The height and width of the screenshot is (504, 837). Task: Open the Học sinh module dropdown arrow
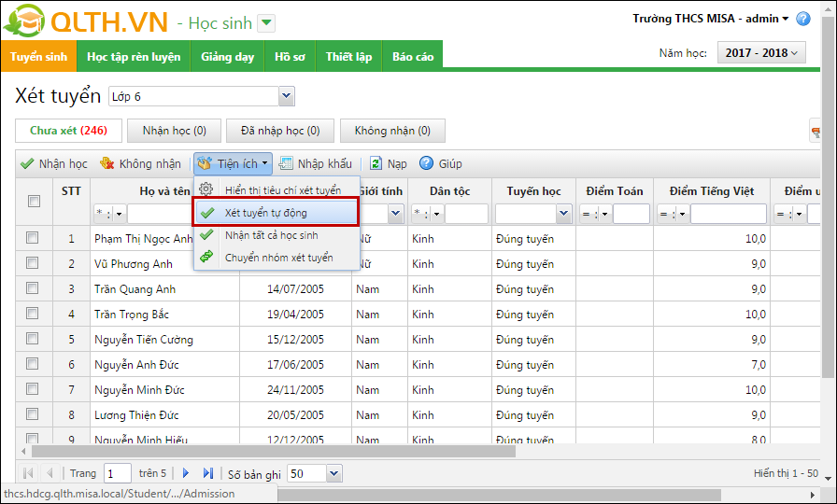[x=266, y=23]
